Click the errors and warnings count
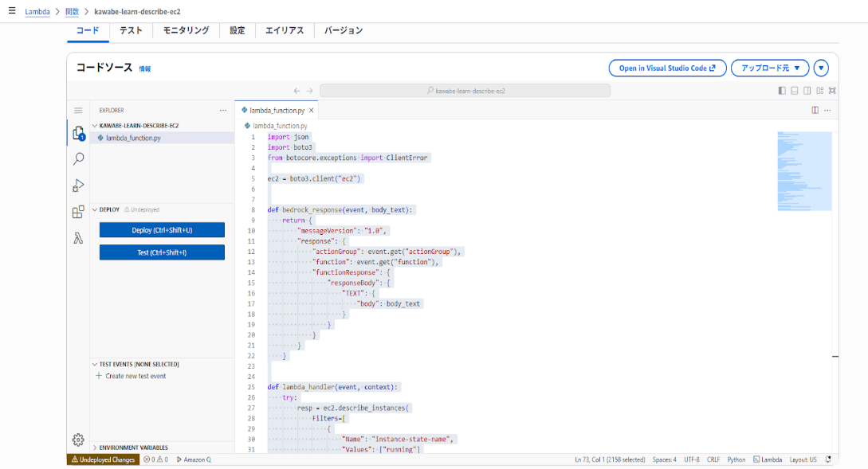The image size is (868, 469). 155,459
